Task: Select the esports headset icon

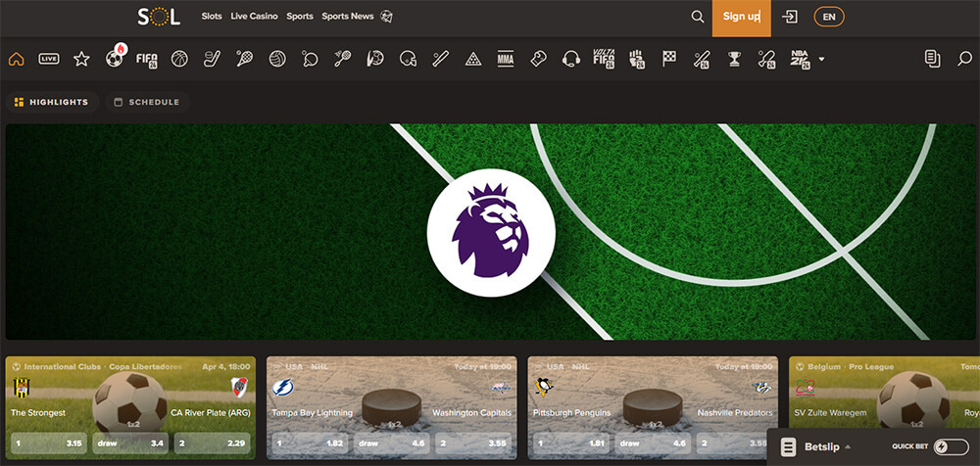Action: click(x=570, y=60)
